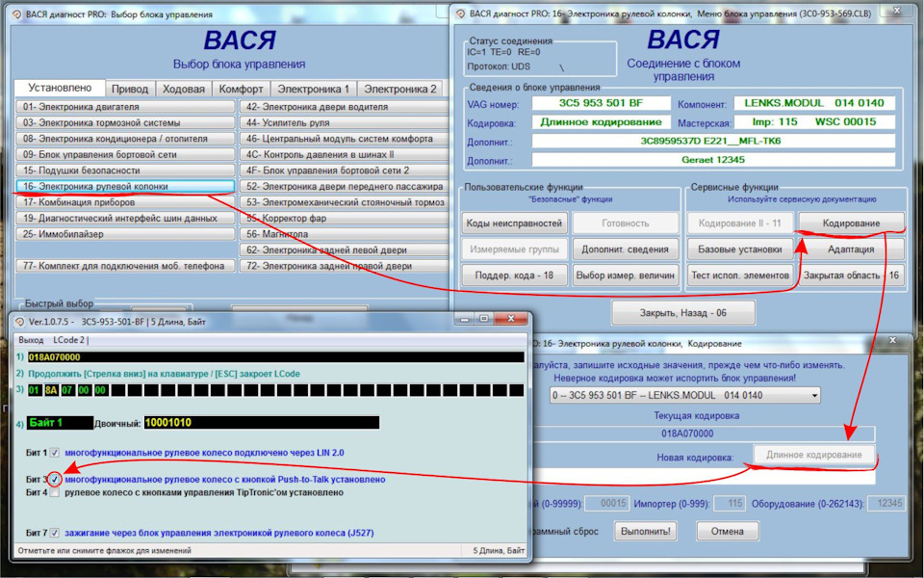The height and width of the screenshot is (578, 924).
Task: Open 62- Электроника задней левой двери
Action: coord(345,250)
